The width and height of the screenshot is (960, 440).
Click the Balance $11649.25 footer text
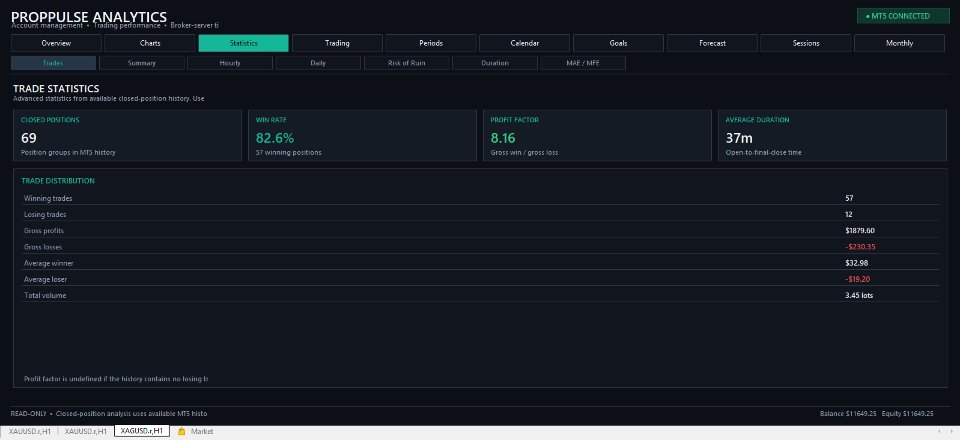[x=849, y=414]
